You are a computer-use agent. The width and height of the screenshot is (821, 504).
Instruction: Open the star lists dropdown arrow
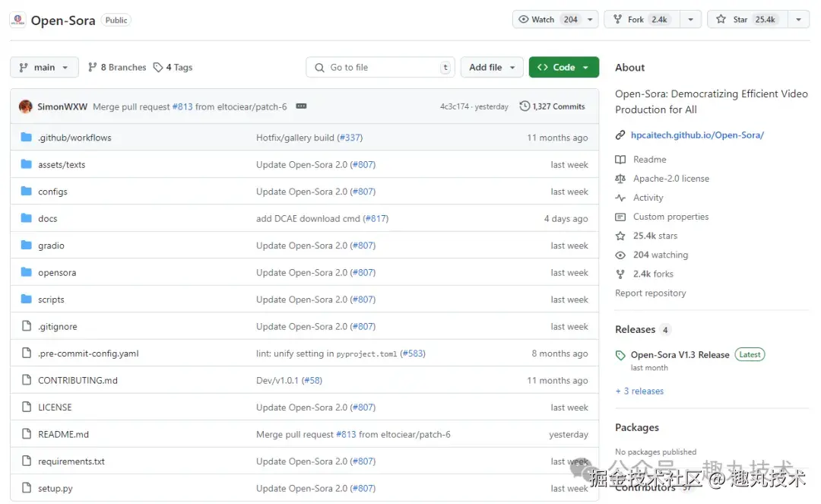point(798,19)
